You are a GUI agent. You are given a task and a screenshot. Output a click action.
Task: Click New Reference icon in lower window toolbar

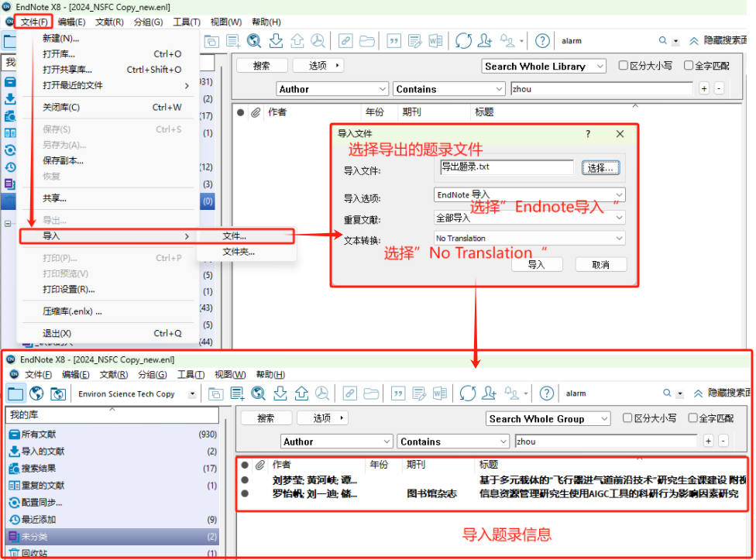click(237, 393)
